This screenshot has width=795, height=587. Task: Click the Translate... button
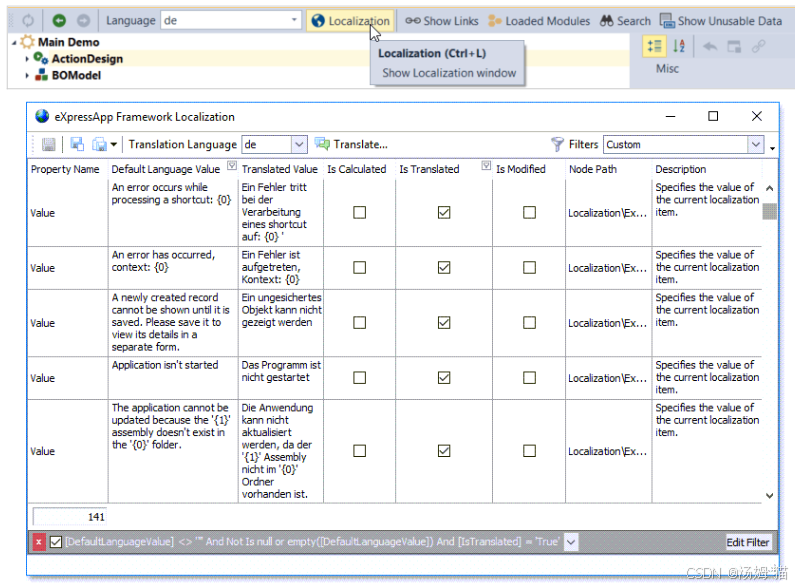click(351, 144)
